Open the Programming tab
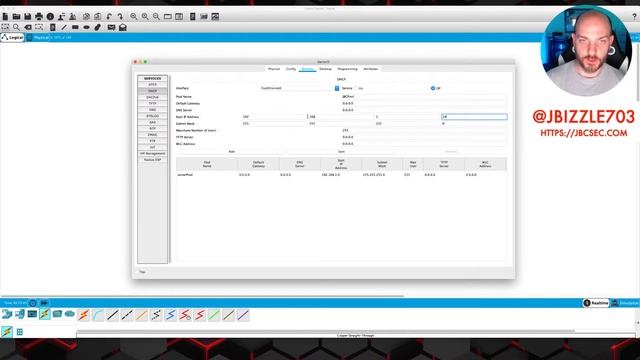This screenshot has height=360, width=640. (x=347, y=69)
